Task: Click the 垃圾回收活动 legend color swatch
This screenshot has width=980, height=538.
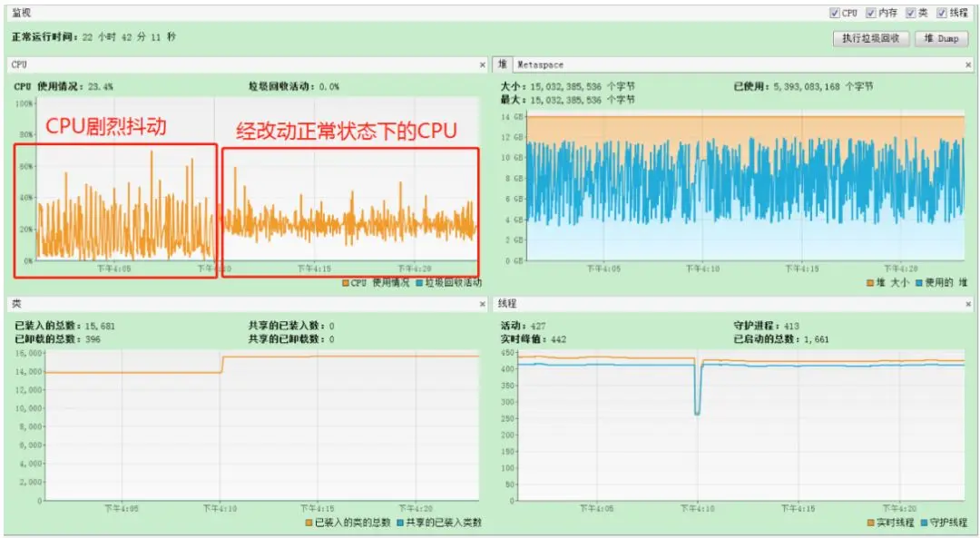Action: tap(419, 283)
